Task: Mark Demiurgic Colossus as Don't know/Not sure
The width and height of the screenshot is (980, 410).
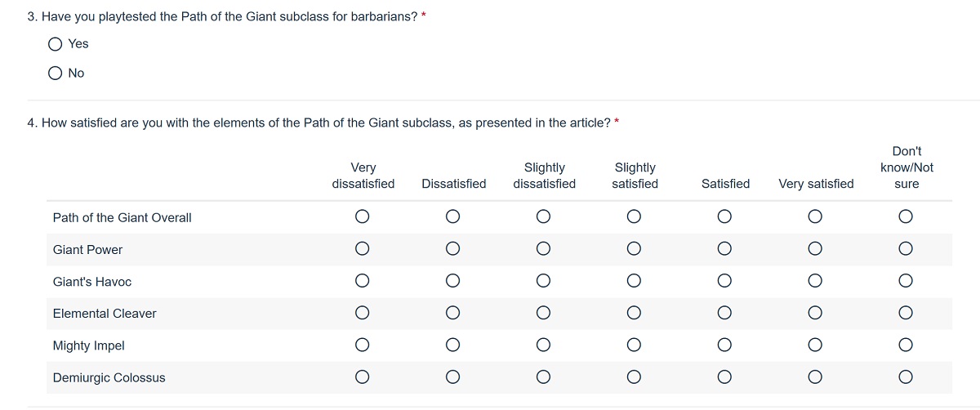Action: (x=905, y=377)
